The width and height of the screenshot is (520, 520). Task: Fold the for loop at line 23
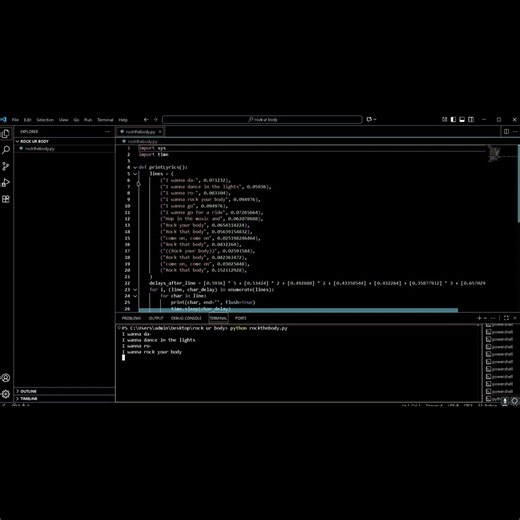click(135, 290)
